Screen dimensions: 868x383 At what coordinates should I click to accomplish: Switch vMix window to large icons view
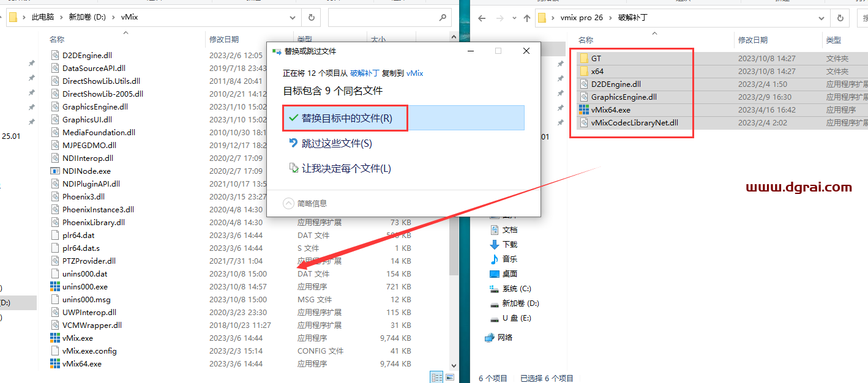(x=450, y=377)
